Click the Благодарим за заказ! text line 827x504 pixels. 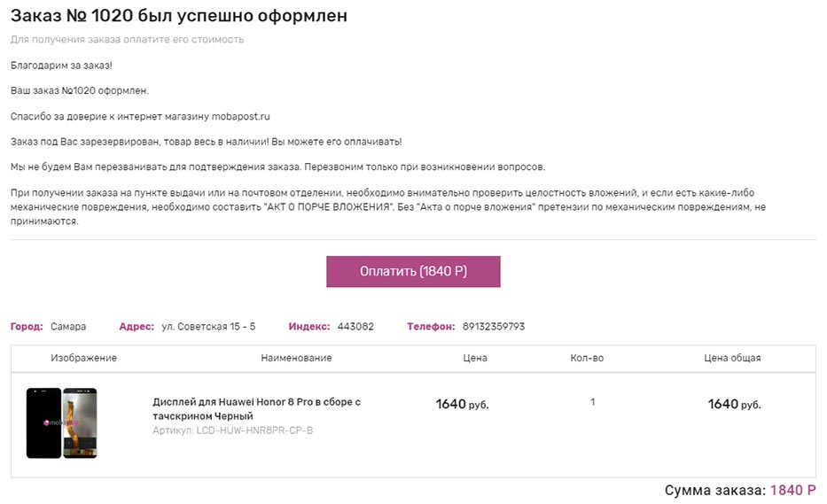(61, 66)
